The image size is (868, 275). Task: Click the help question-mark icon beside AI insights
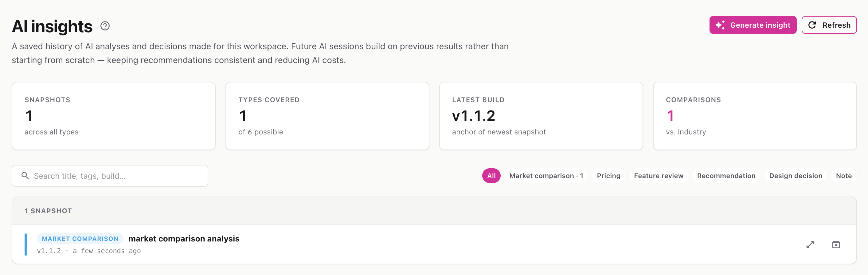pos(105,26)
